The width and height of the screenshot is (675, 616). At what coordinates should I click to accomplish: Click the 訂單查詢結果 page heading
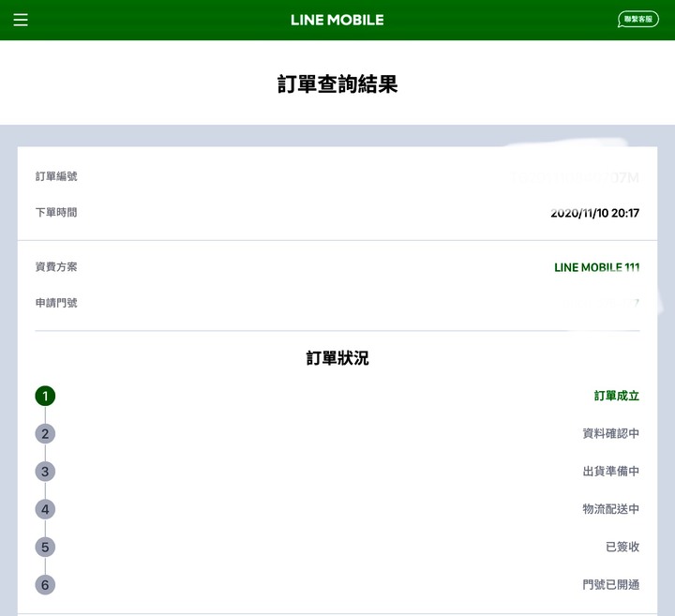(337, 84)
